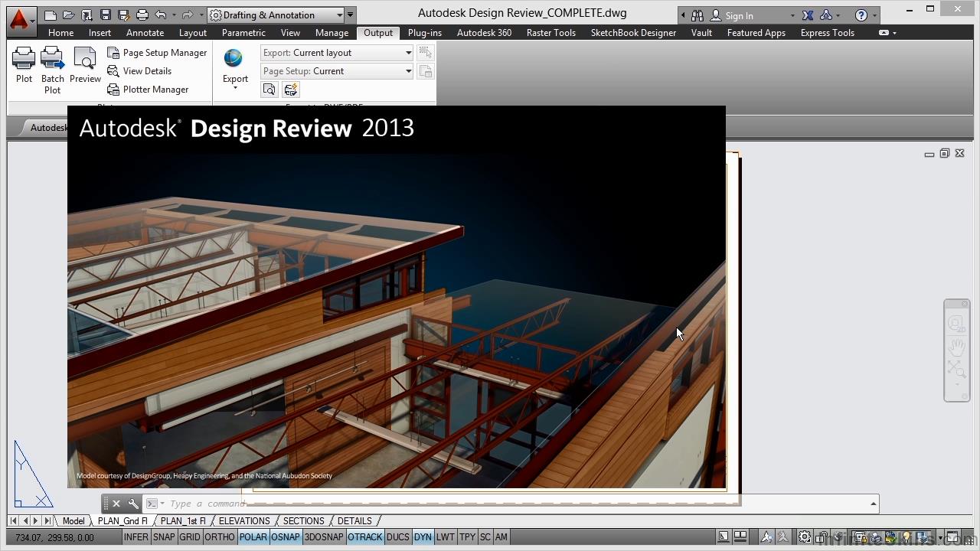The height and width of the screenshot is (551, 980).
Task: Switch to the Parametric ribbon tab
Action: click(243, 33)
